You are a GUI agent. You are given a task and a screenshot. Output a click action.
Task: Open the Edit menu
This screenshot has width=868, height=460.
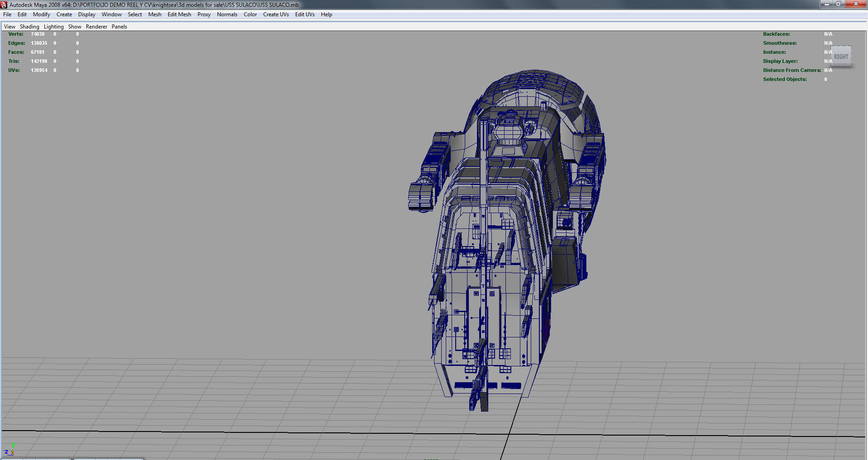[x=22, y=14]
